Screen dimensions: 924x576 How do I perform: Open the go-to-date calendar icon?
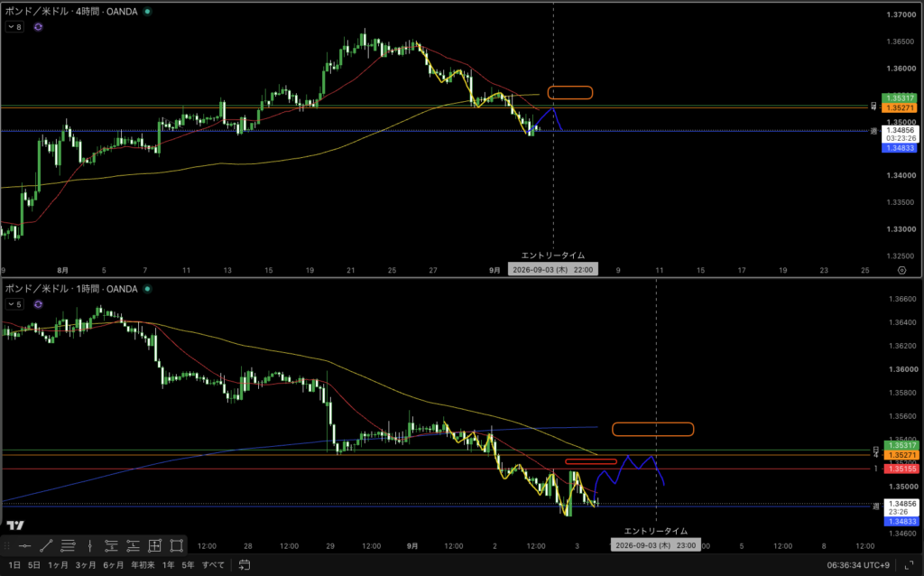(x=245, y=565)
